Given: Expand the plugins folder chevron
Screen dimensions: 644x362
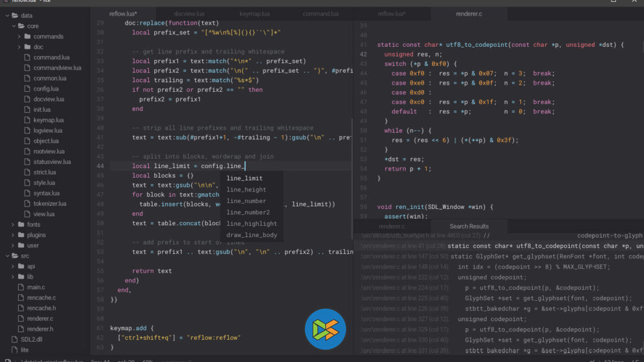Looking at the screenshot, I should 13,235.
